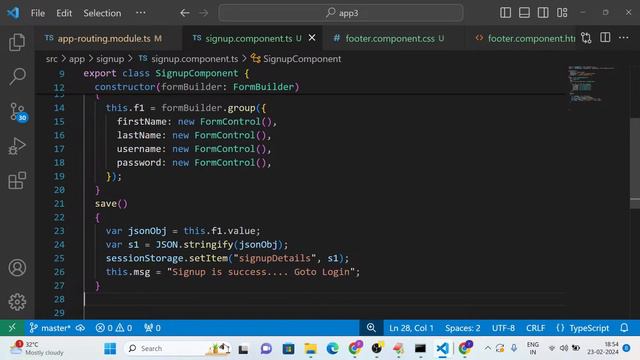Open changes compare icon in editor toolbar
This screenshot has width=640, height=360.
pos(586,38)
